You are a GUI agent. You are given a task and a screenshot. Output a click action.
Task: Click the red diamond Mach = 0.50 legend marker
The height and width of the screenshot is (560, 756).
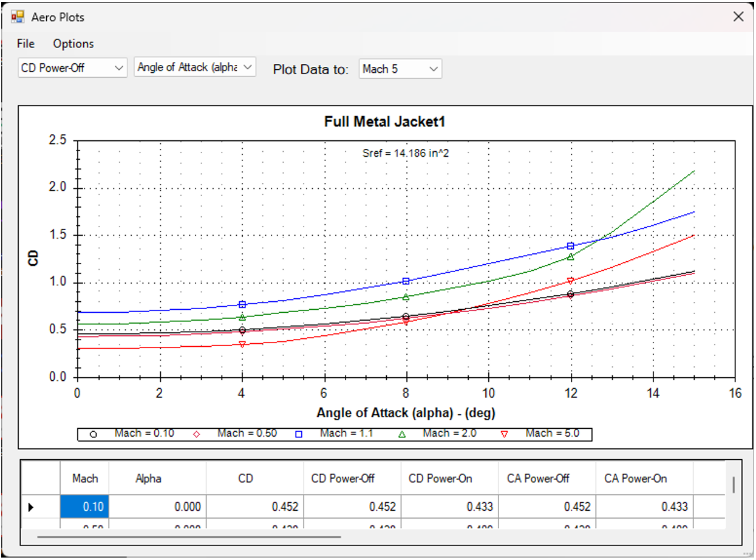pyautogui.click(x=196, y=434)
